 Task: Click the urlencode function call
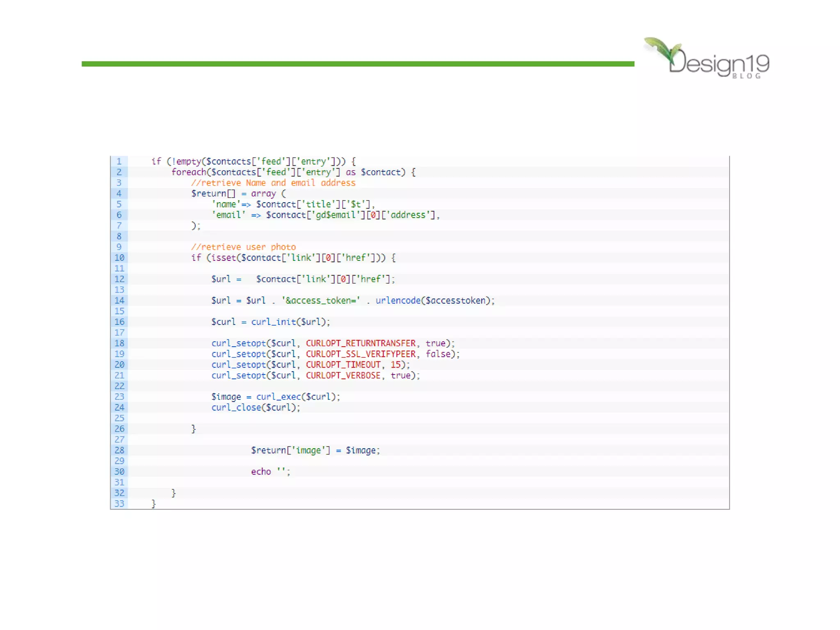(x=398, y=301)
